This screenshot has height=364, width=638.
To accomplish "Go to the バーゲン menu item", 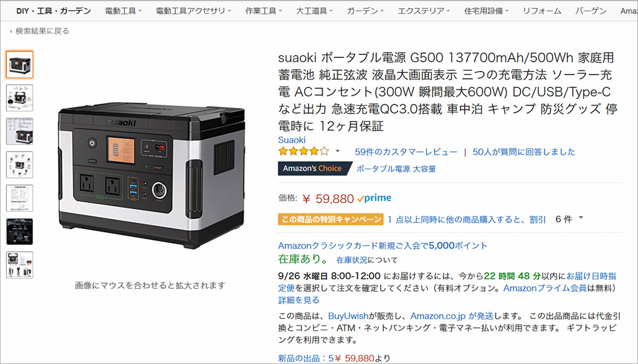I will coord(591,11).
